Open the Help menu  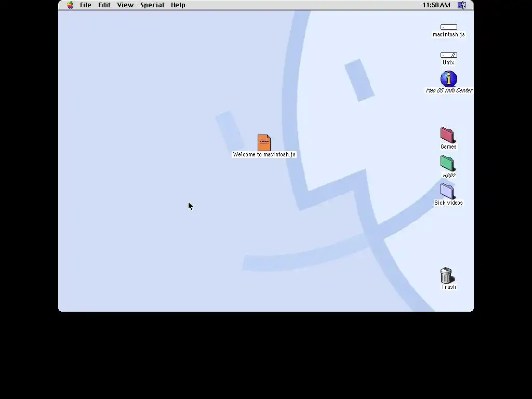point(178,5)
